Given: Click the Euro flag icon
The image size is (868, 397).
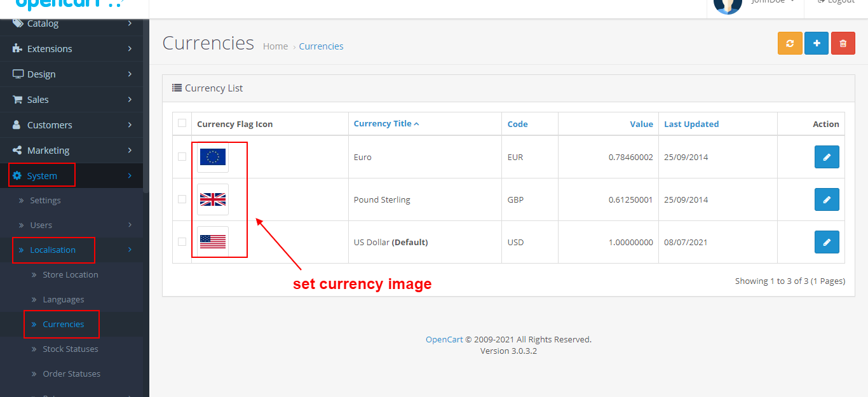Looking at the screenshot, I should tap(213, 157).
